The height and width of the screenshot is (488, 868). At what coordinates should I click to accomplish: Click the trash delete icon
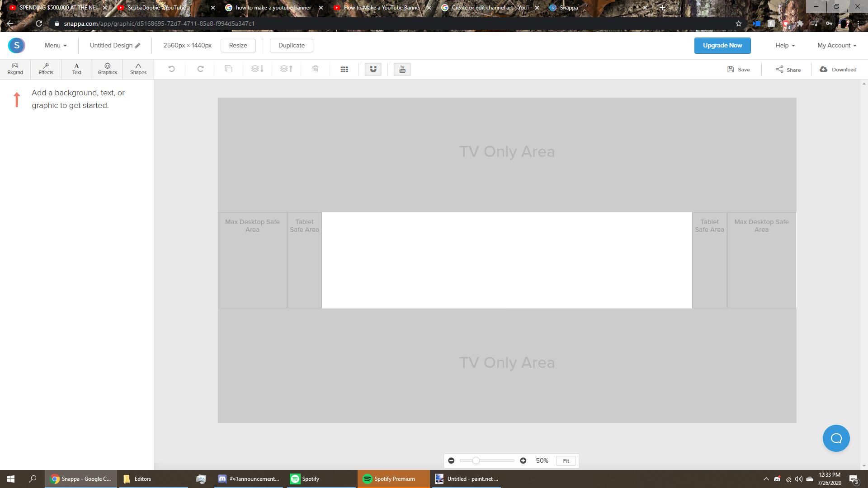tap(315, 69)
